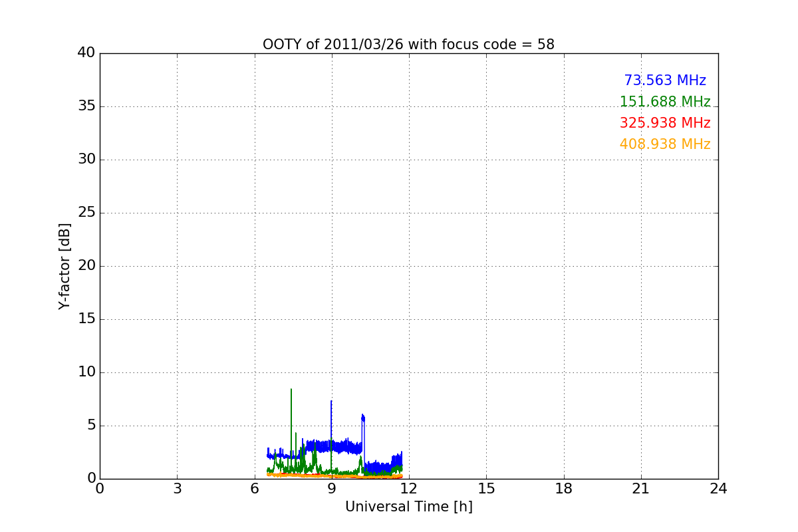The image size is (798, 532).
Task: Select the 408.938 MHz legend label
Action: coord(665,144)
